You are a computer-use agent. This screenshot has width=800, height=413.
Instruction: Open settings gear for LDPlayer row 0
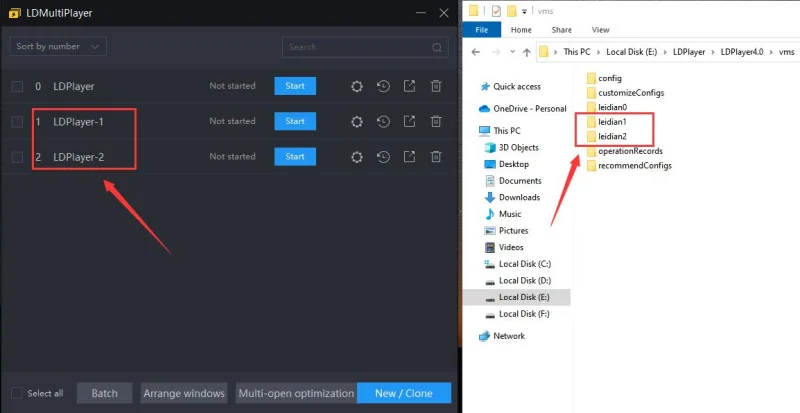click(x=357, y=86)
